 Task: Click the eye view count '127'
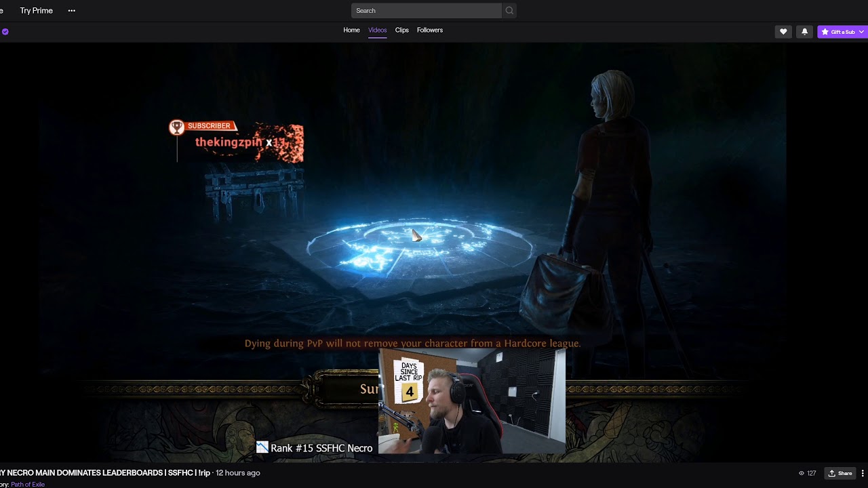(x=807, y=473)
